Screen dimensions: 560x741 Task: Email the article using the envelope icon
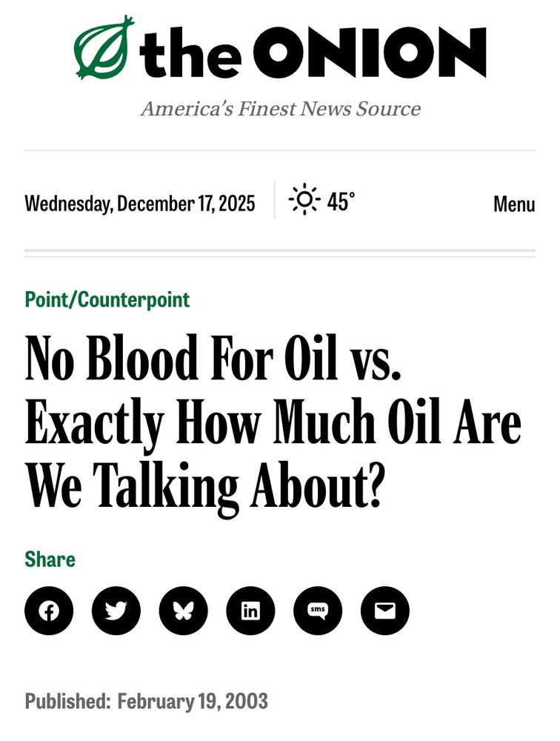[385, 610]
